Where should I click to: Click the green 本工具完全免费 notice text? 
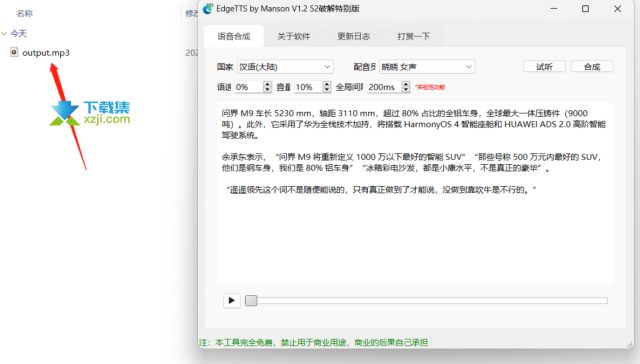[313, 342]
